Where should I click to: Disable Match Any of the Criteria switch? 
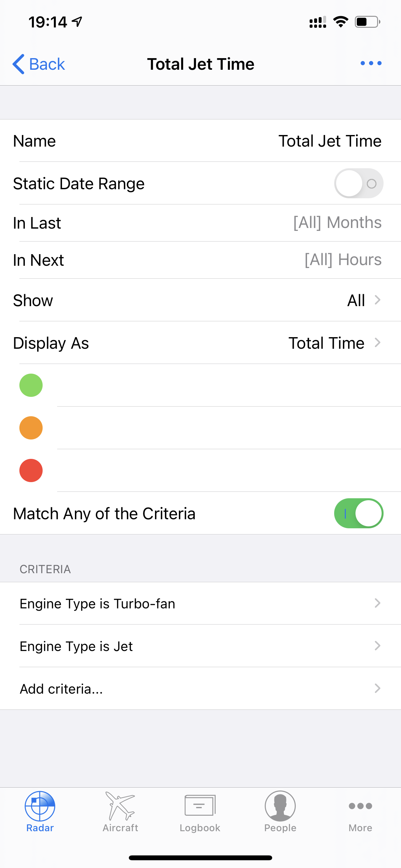pyautogui.click(x=358, y=513)
